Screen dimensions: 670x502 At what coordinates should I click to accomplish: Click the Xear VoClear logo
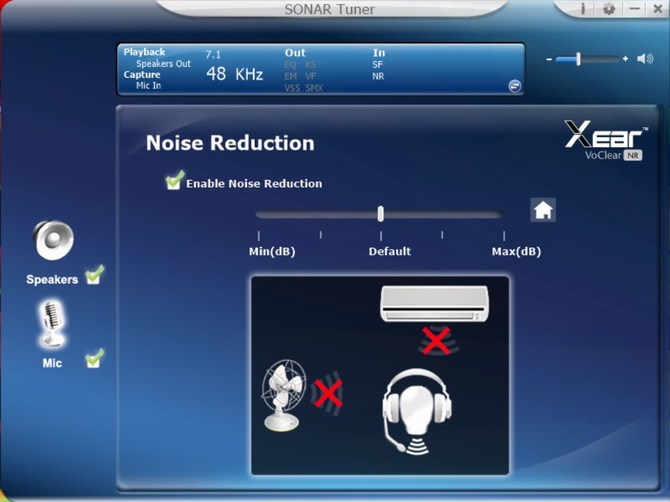click(x=605, y=140)
